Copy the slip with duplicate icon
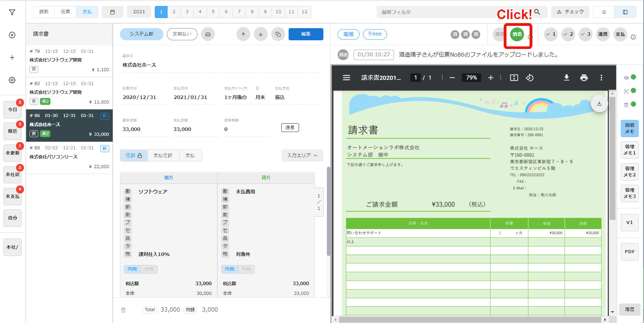Screen dimensions: 644x323 [x=278, y=34]
